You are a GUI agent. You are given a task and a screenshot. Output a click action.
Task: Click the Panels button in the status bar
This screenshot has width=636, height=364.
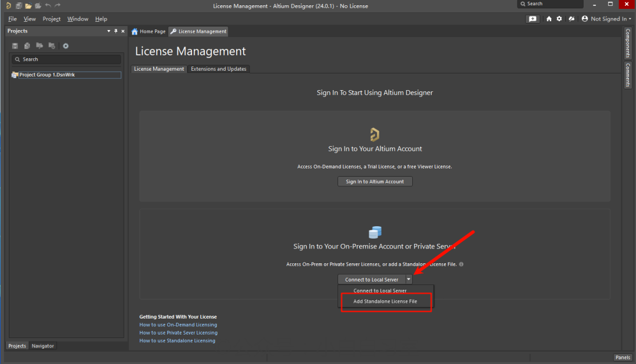(622, 358)
